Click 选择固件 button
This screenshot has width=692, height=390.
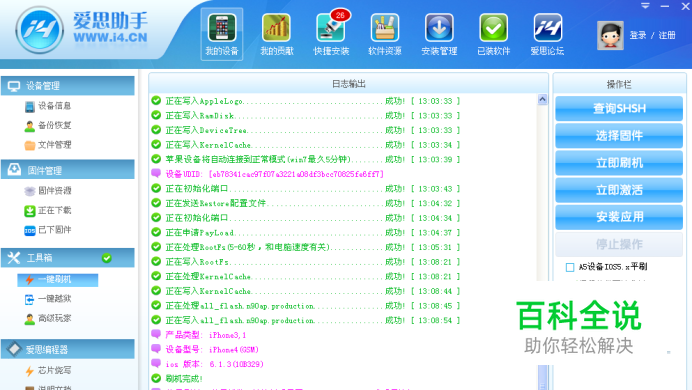point(619,136)
